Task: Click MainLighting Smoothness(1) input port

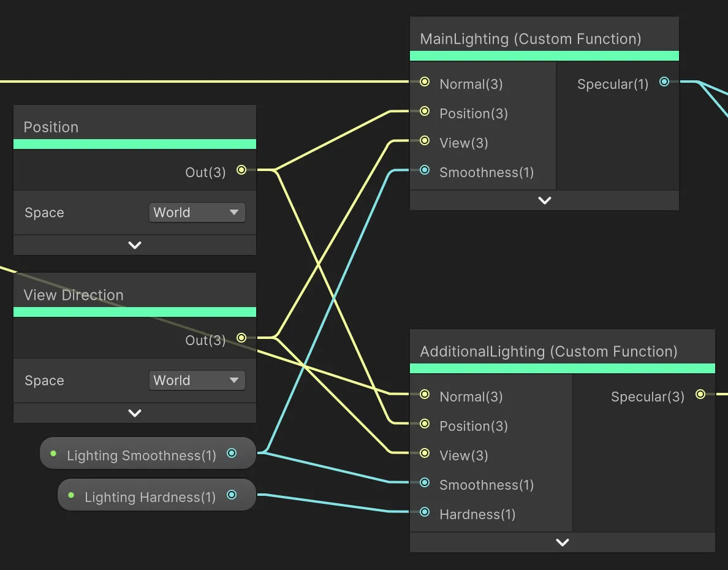Action: point(424,170)
